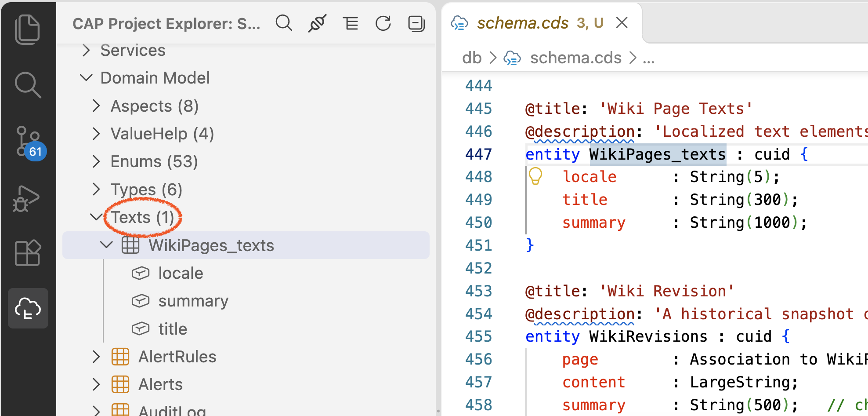
Task: Click the LargeString type on line 457
Action: 739,382
